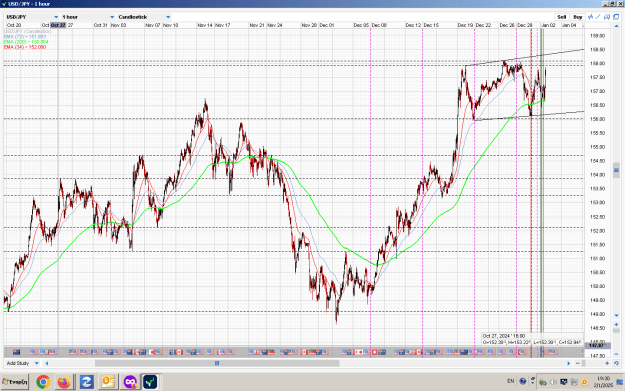Click the Switzerland flag event icon
The height and width of the screenshot is (391, 625).
tap(375, 352)
